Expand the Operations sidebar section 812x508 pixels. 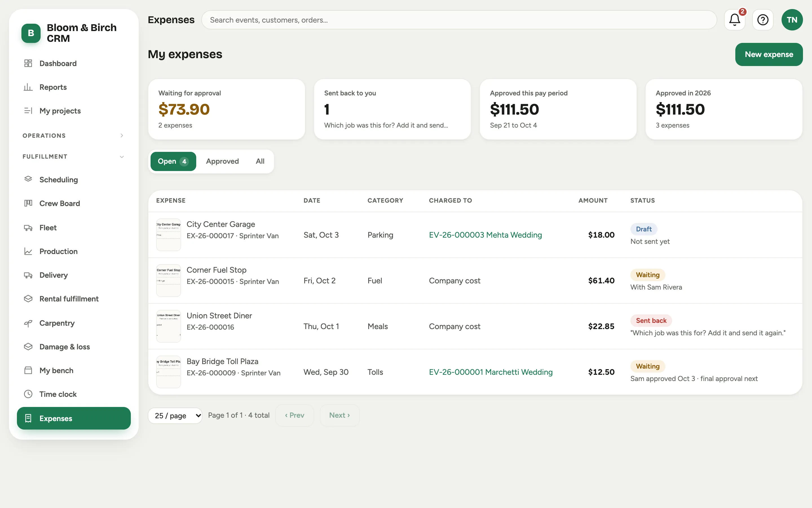click(74, 135)
